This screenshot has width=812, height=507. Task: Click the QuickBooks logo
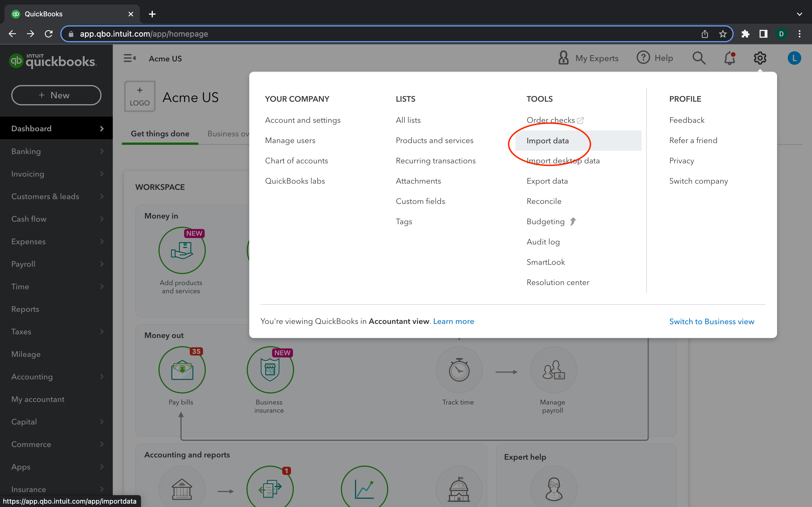(54, 61)
